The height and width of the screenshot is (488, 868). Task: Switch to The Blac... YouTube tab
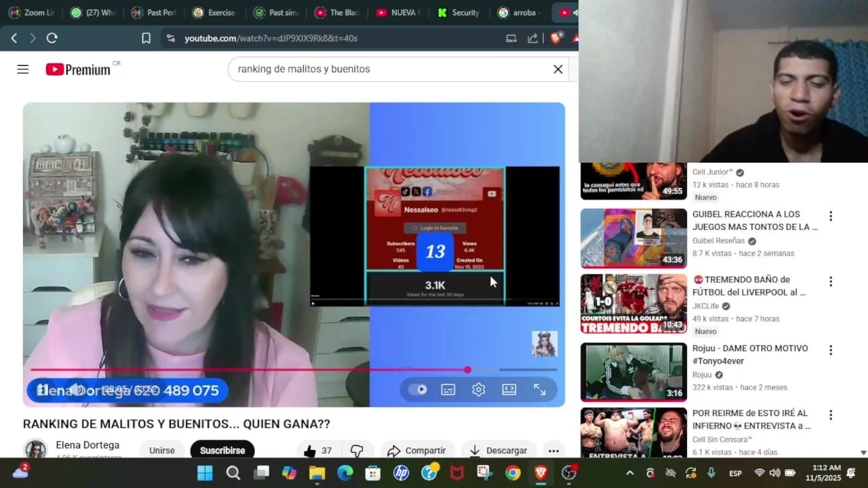pyautogui.click(x=338, y=12)
